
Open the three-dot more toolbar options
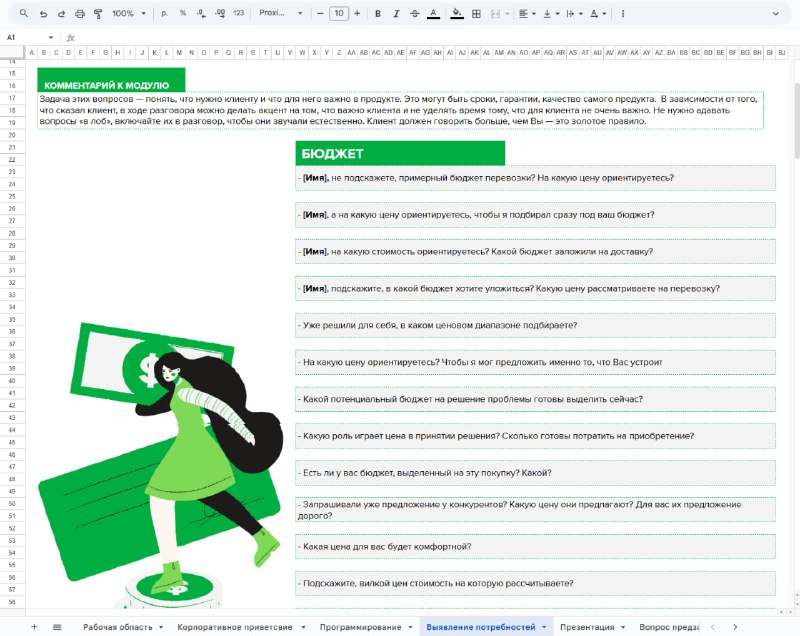click(x=622, y=14)
